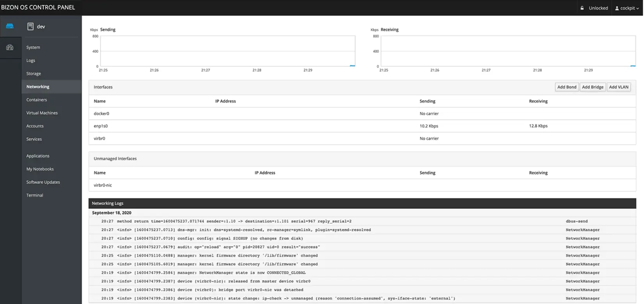The height and width of the screenshot is (304, 644).
Task: Toggle the Unlocked privilege status
Action: pos(598,8)
